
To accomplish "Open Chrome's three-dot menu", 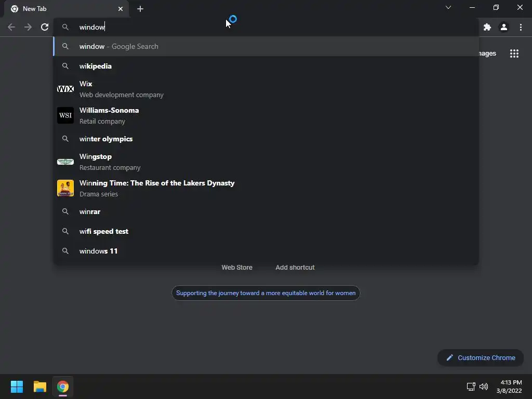I will pos(521,27).
